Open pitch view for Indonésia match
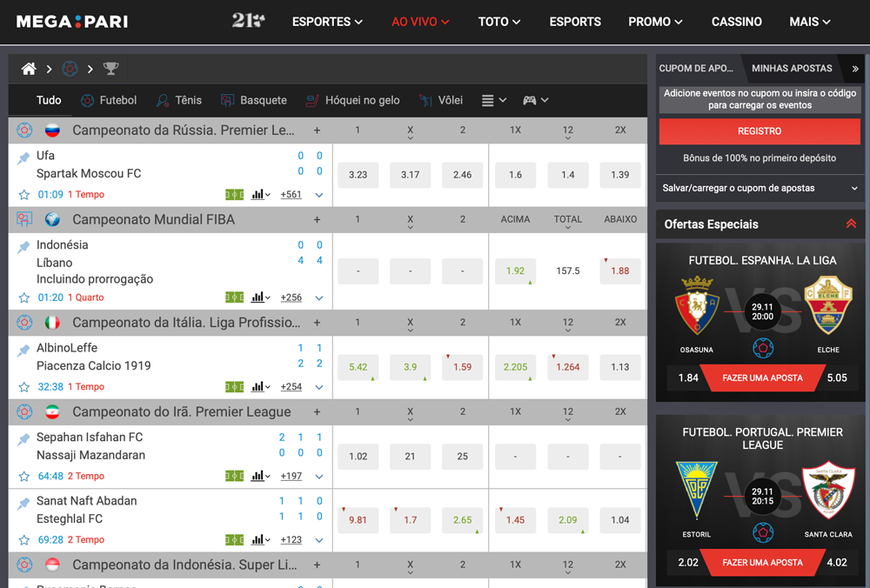The width and height of the screenshot is (870, 588). (x=234, y=297)
